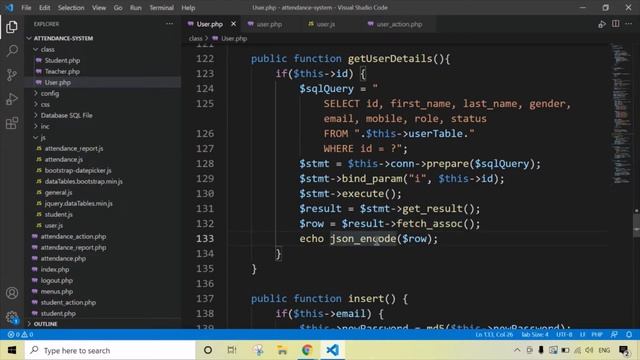The height and width of the screenshot is (360, 640).
Task: Open the Extensions view
Action: 12,123
